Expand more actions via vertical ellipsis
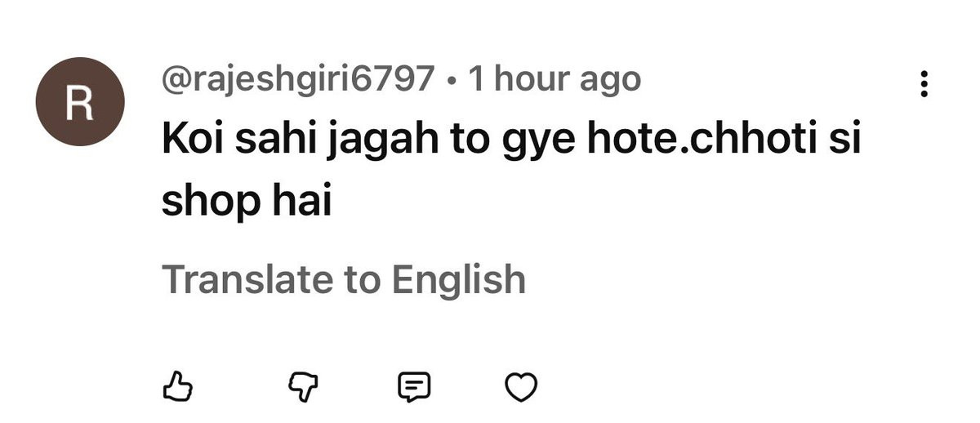The image size is (980, 423). [x=924, y=83]
